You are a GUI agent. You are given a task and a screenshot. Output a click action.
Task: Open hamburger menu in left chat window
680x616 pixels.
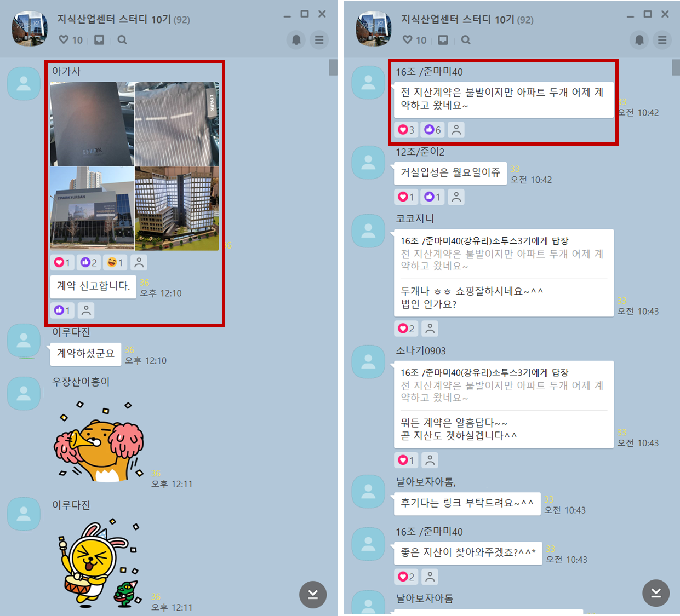319,40
